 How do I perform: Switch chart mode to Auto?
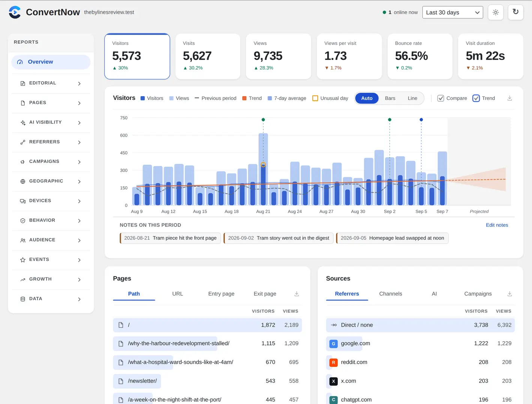(x=367, y=98)
